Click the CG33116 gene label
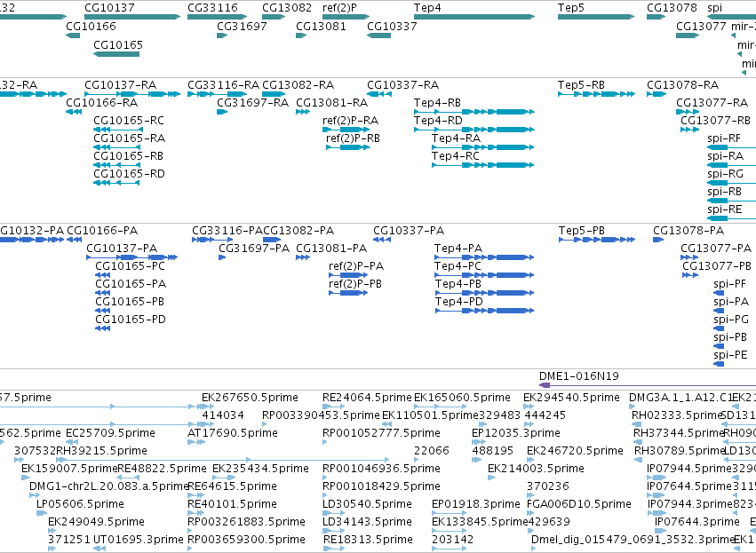The width and height of the screenshot is (756, 553). 212,8
